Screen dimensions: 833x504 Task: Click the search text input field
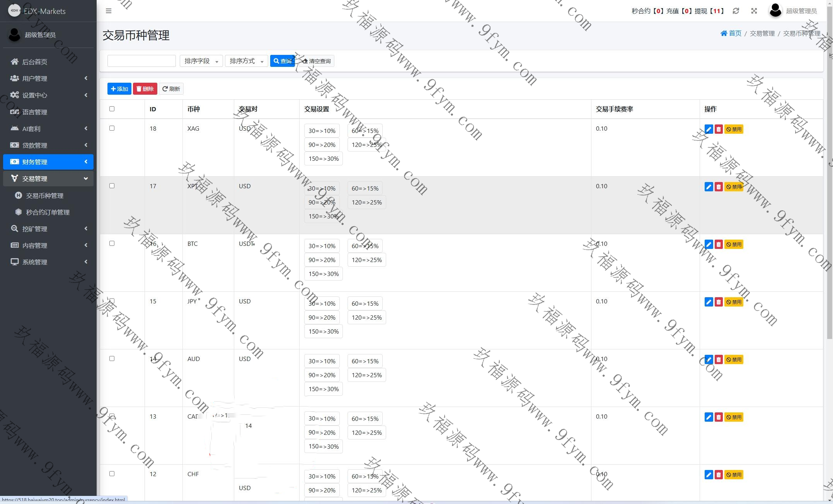141,61
